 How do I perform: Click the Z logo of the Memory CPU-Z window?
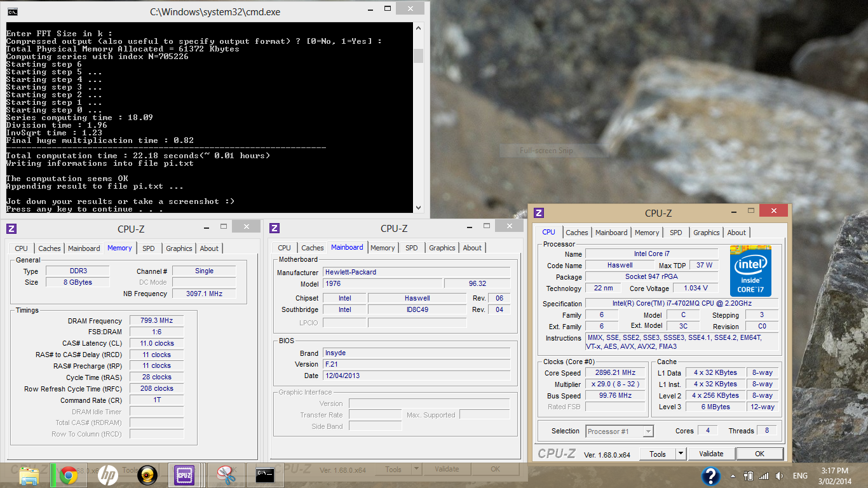coord(11,229)
